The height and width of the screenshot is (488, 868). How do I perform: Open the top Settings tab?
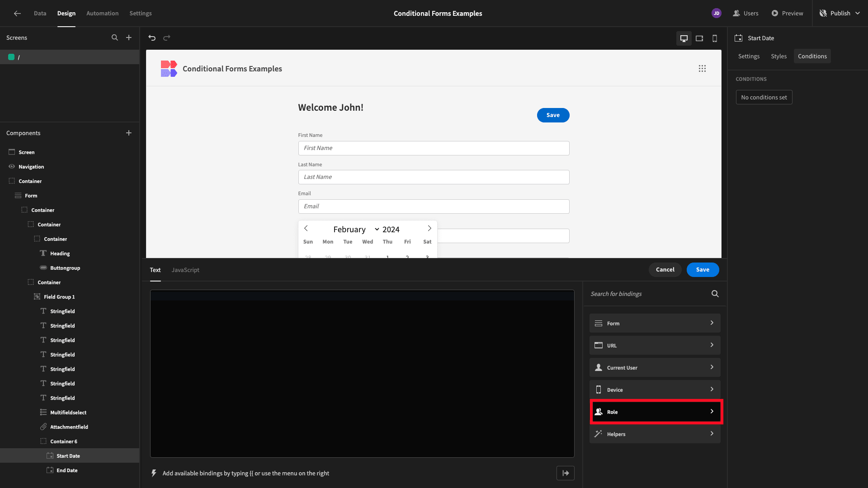tap(141, 14)
